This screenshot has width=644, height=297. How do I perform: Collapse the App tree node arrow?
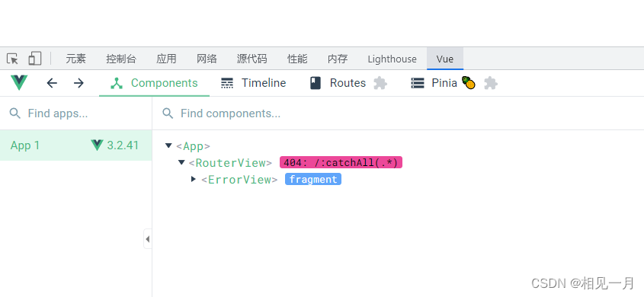pos(168,145)
